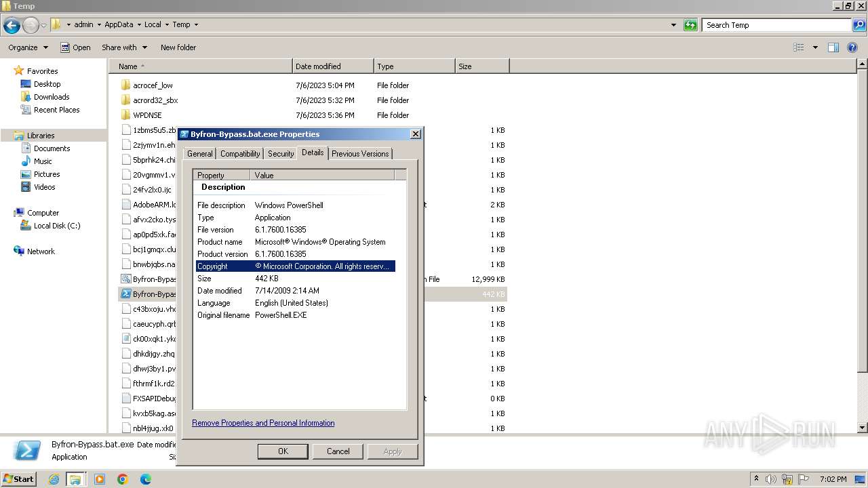Open the view options dropdown arrow
Viewport: 868px width, 488px height.
click(x=815, y=47)
